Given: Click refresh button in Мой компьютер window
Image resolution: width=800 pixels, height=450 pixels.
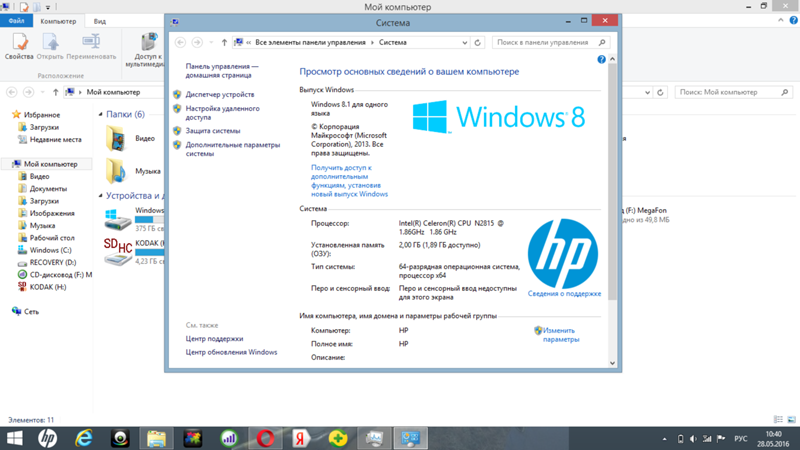Looking at the screenshot, I should [x=660, y=92].
